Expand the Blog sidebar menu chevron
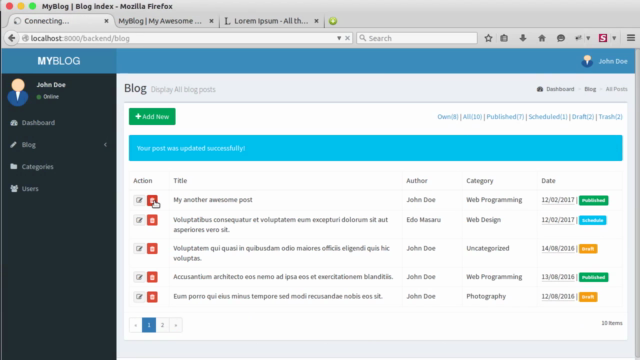Viewport: 640px width, 360px height. (x=105, y=144)
